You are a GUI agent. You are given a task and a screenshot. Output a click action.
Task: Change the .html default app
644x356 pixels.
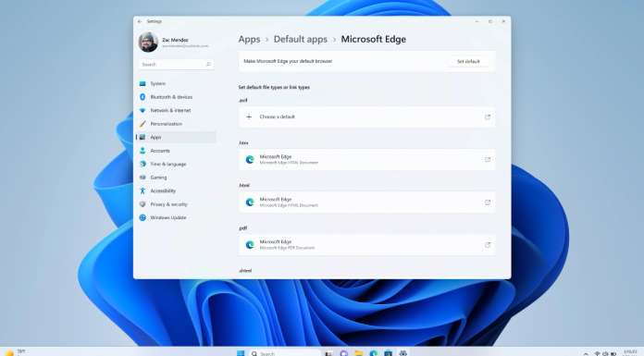pos(366,203)
